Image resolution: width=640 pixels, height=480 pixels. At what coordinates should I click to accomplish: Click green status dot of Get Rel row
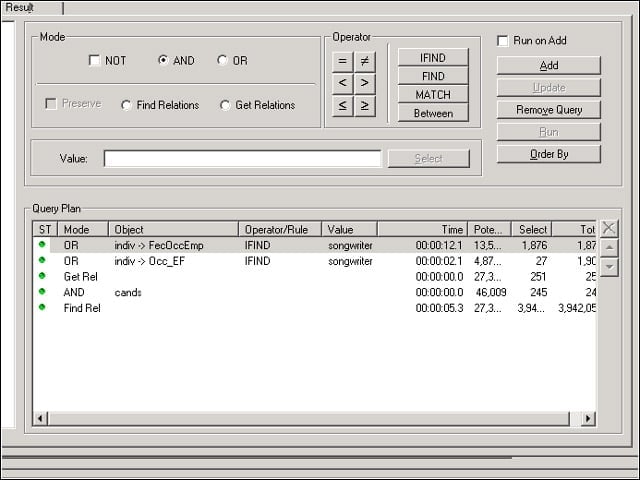pyautogui.click(x=42, y=276)
